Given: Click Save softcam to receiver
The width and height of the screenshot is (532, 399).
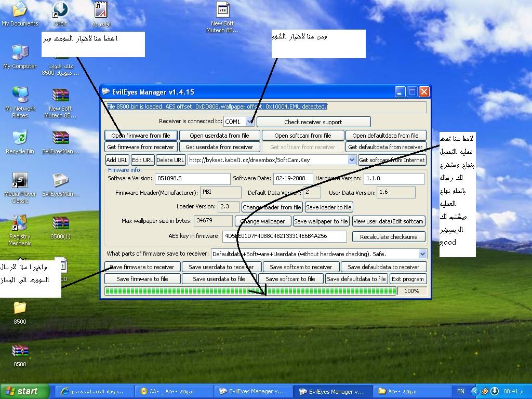Looking at the screenshot, I should pyautogui.click(x=301, y=267).
